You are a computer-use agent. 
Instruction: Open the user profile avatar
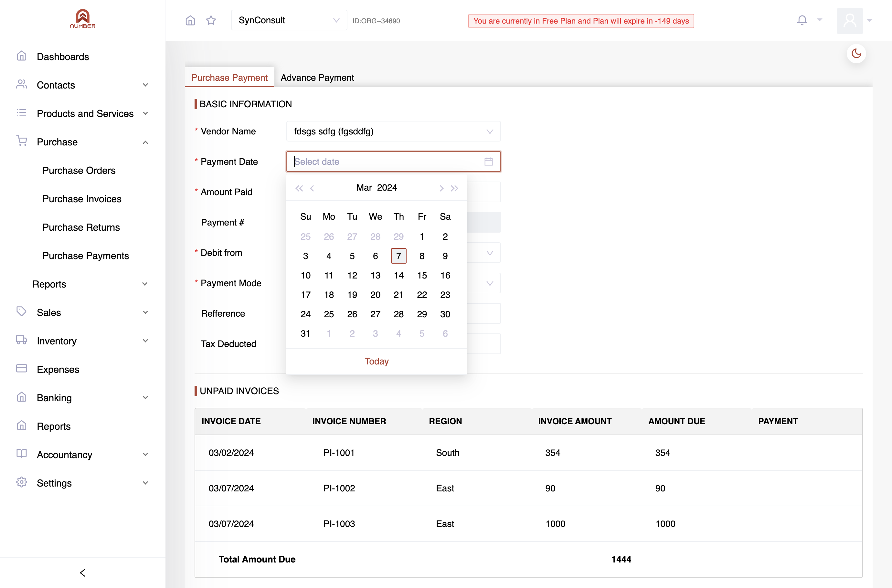[x=850, y=21]
